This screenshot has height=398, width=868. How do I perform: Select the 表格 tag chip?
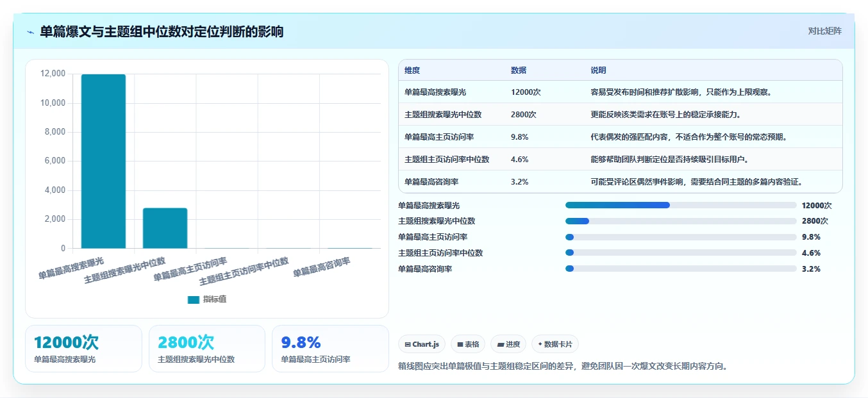coord(468,344)
